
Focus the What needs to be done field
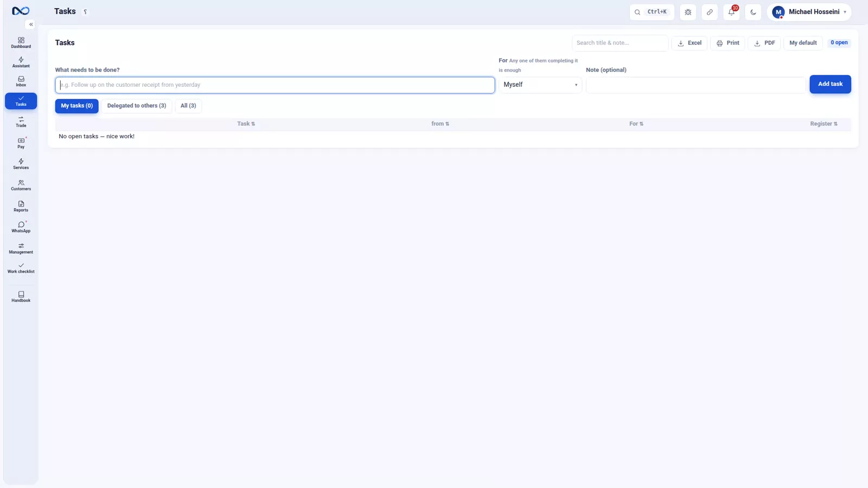(275, 85)
